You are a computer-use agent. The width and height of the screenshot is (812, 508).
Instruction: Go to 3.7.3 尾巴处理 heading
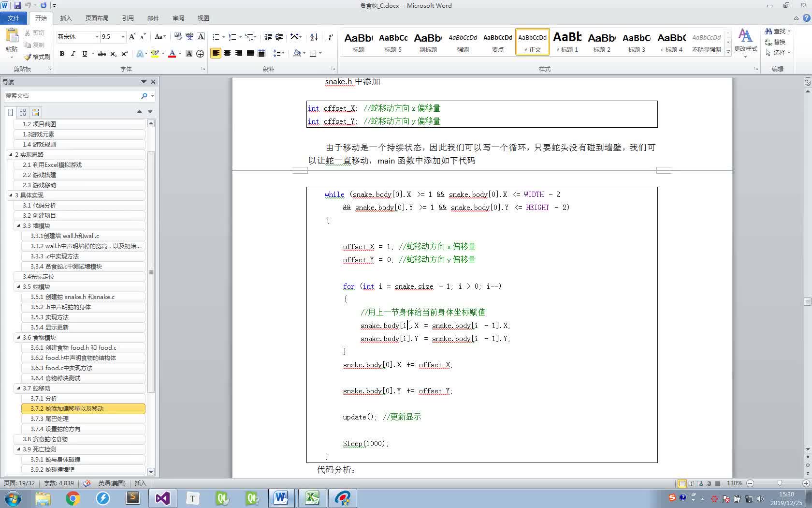click(x=83, y=418)
